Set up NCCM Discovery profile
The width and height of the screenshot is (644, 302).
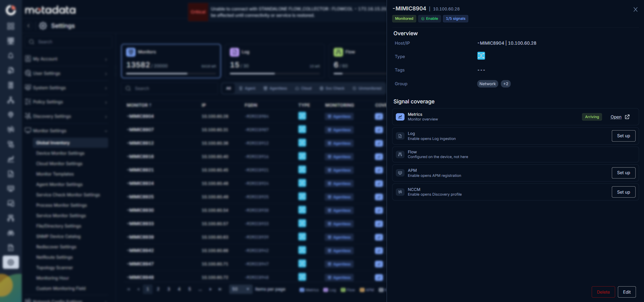coord(624,192)
